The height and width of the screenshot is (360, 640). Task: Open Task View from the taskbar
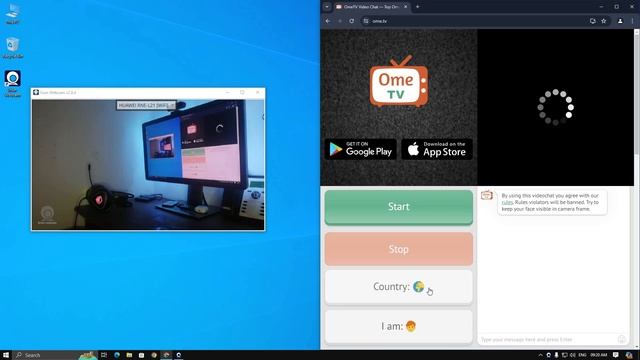coord(104,355)
